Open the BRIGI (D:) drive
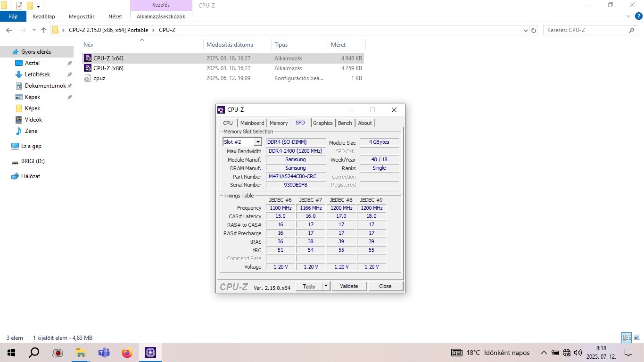644x362 pixels. click(33, 161)
